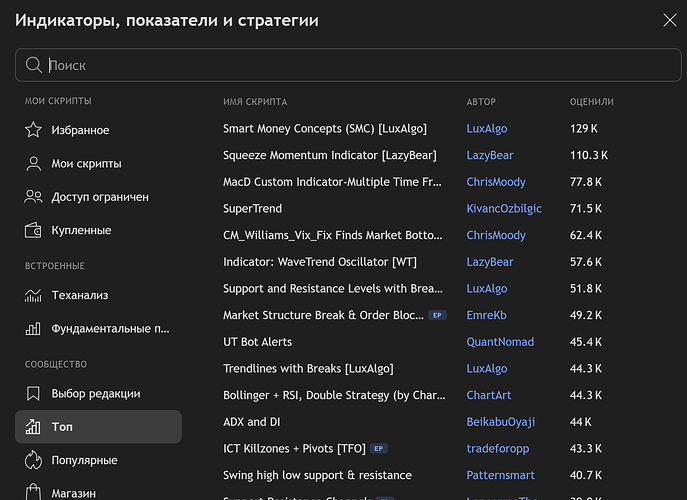
Task: Click the bar chart icon for Фундаментальные показатели
Action: (x=33, y=328)
